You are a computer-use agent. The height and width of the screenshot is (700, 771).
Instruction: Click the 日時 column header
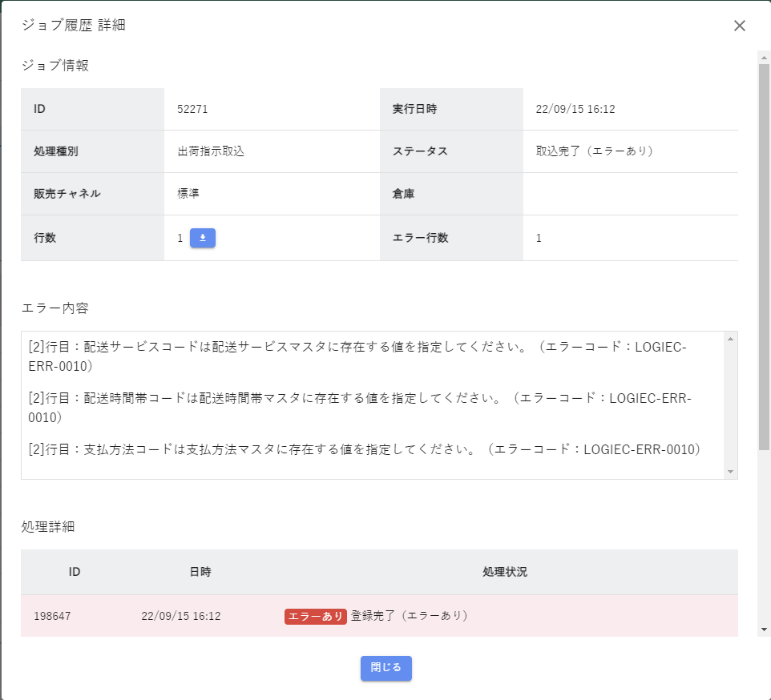pos(200,572)
